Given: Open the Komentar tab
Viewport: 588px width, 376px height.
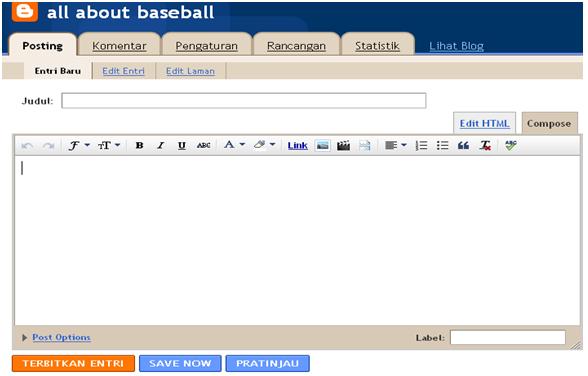Looking at the screenshot, I should [x=119, y=46].
